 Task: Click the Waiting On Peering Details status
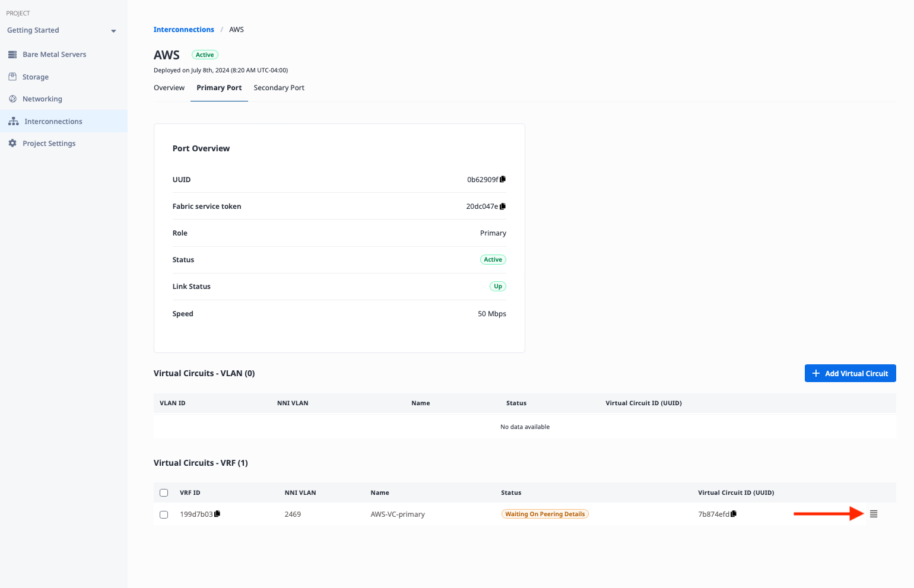pyautogui.click(x=545, y=514)
